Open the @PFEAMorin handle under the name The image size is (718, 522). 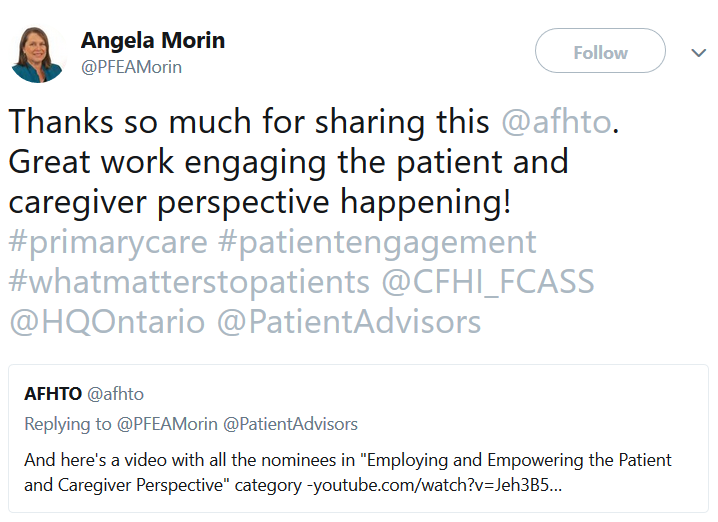tap(131, 67)
